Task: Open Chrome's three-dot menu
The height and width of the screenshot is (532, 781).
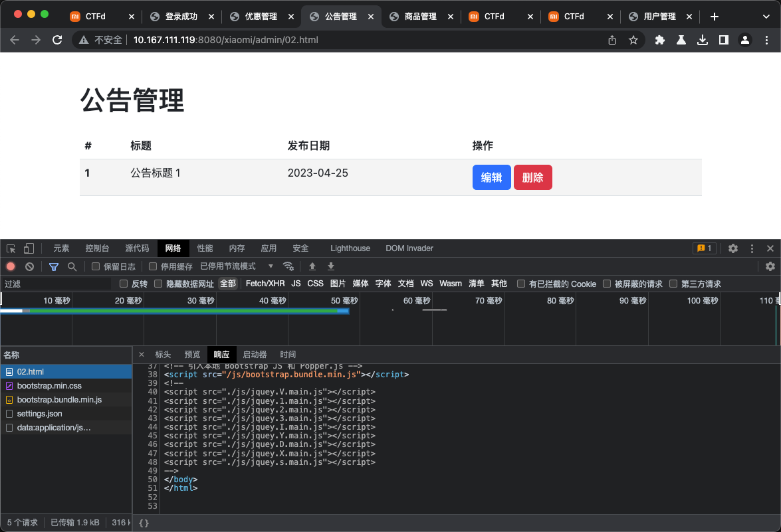Action: tap(767, 40)
